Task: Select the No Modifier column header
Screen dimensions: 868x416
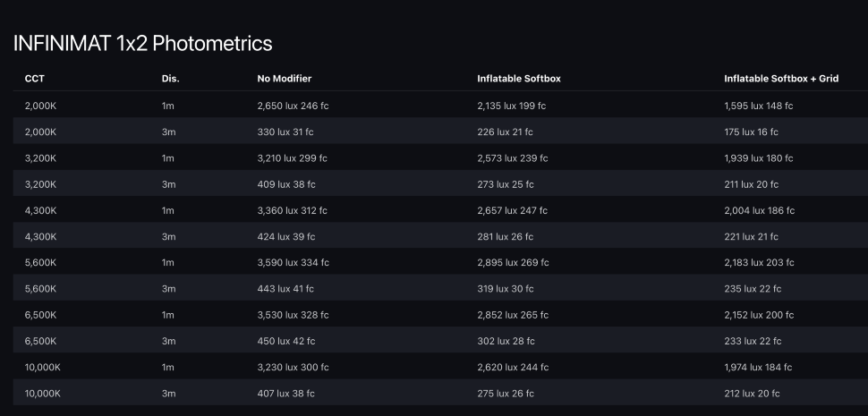Action: coord(284,79)
